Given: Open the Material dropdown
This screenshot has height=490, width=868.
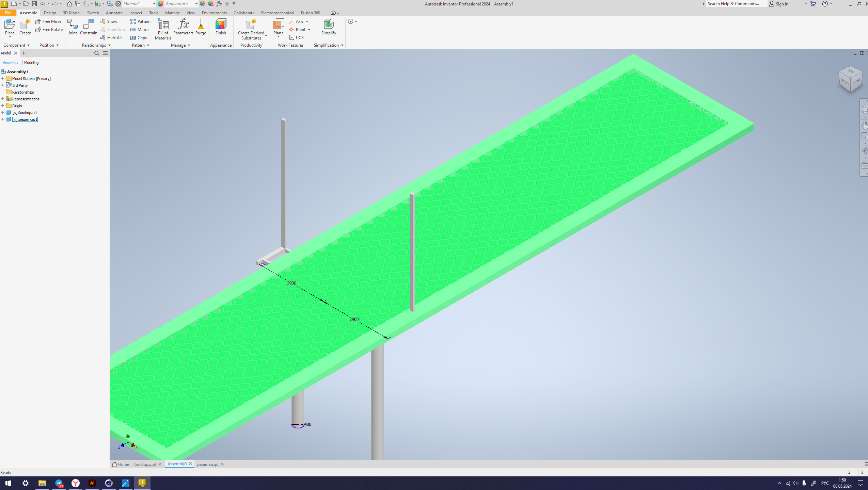Looking at the screenshot, I should [154, 4].
